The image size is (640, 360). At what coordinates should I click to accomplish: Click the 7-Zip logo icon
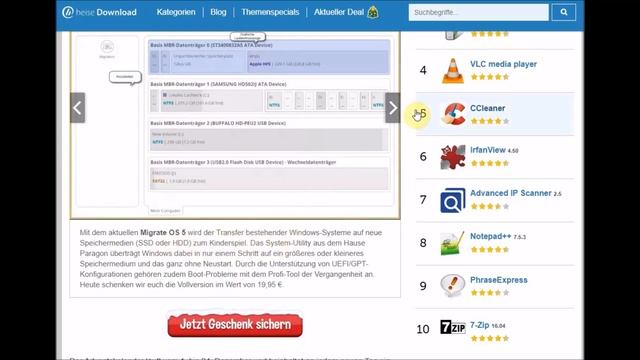pyautogui.click(x=453, y=327)
